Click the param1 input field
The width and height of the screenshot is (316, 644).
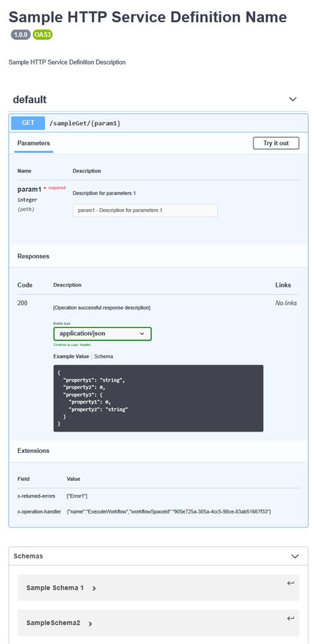point(145,210)
